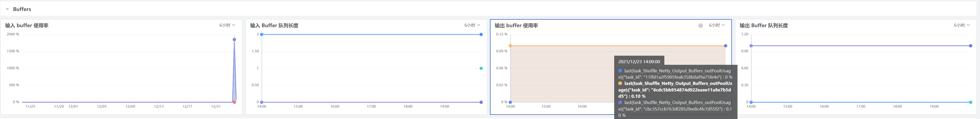
Task: Click the 输出 Buffer 队列长度 panel title
Action: 764,25
